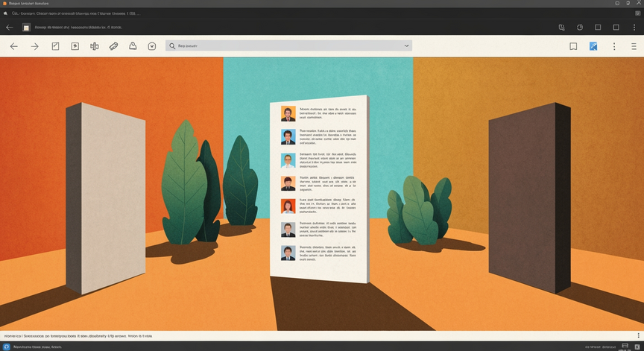Click the document-with-clock icon in dark bar

click(561, 28)
